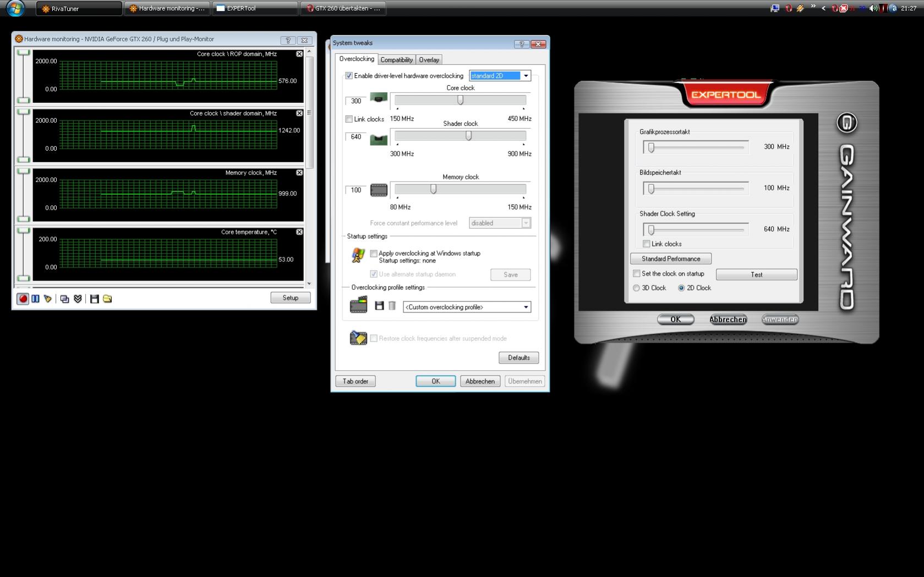
Task: Click the Test button in EXPERTool
Action: pos(756,274)
